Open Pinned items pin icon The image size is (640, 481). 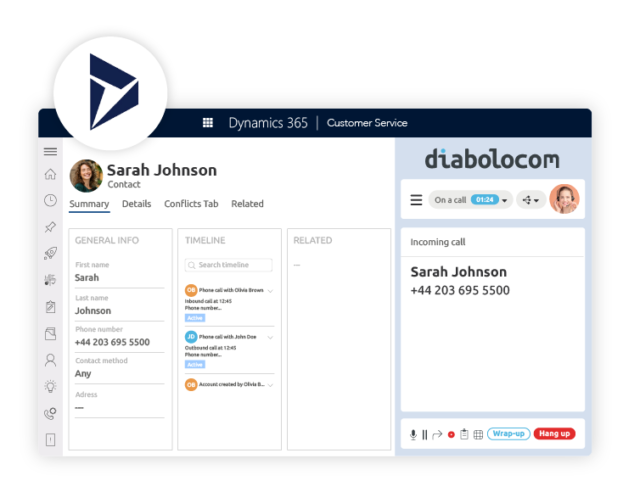pyautogui.click(x=50, y=227)
